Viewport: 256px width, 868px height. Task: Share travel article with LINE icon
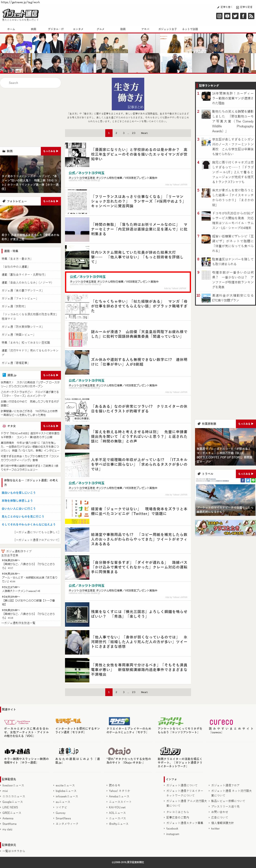253,480
